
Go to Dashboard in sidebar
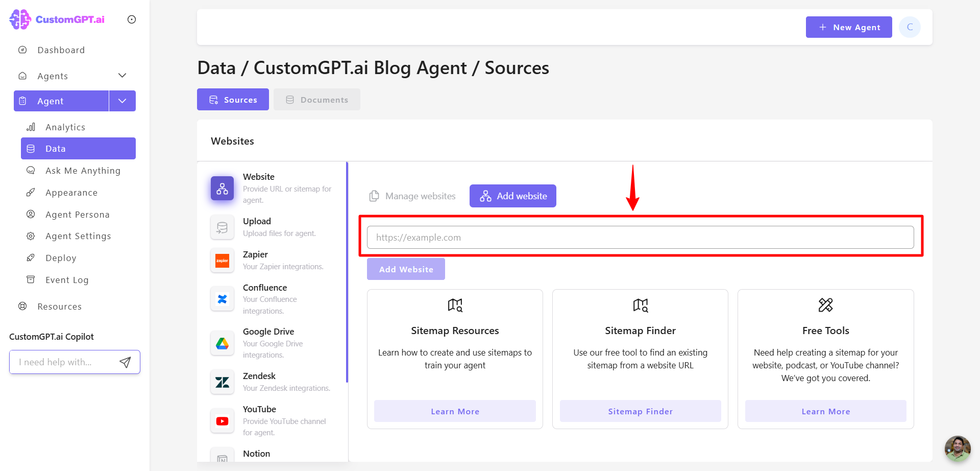[x=61, y=50]
